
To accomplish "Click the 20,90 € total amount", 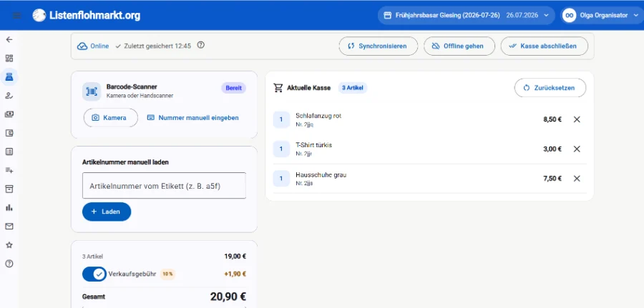I will coord(228,297).
